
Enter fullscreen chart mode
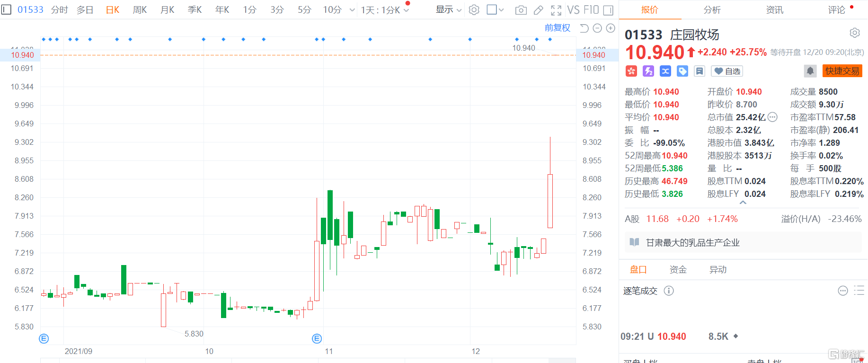tap(556, 10)
